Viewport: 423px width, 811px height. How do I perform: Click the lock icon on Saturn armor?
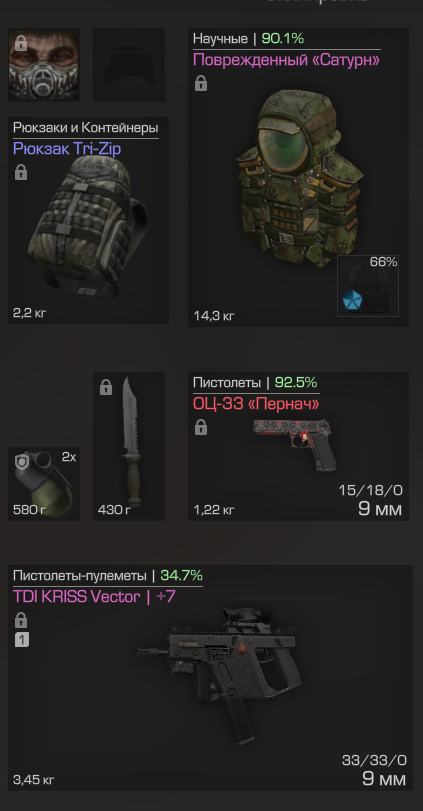(201, 83)
